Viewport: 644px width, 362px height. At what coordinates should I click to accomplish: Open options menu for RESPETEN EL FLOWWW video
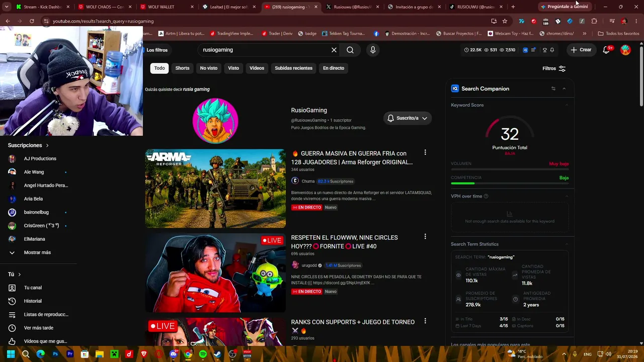(425, 236)
